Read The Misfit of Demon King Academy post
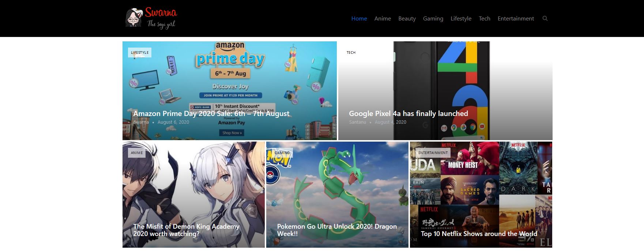644x251 pixels. coord(187,230)
